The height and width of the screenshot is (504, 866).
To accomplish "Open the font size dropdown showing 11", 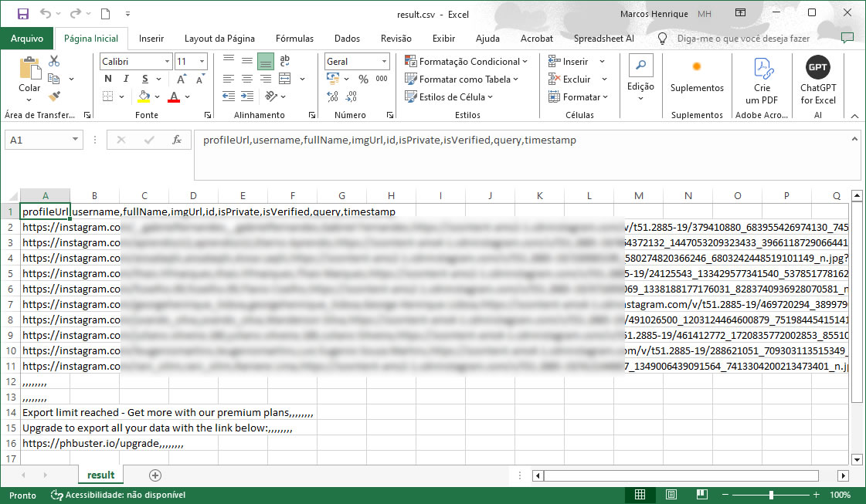I will 202,61.
